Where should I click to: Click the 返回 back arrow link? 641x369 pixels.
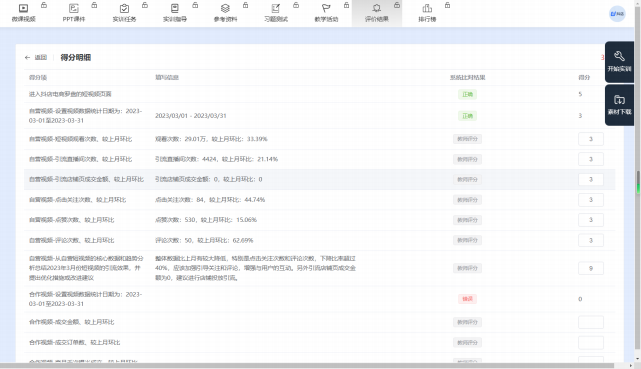point(36,58)
